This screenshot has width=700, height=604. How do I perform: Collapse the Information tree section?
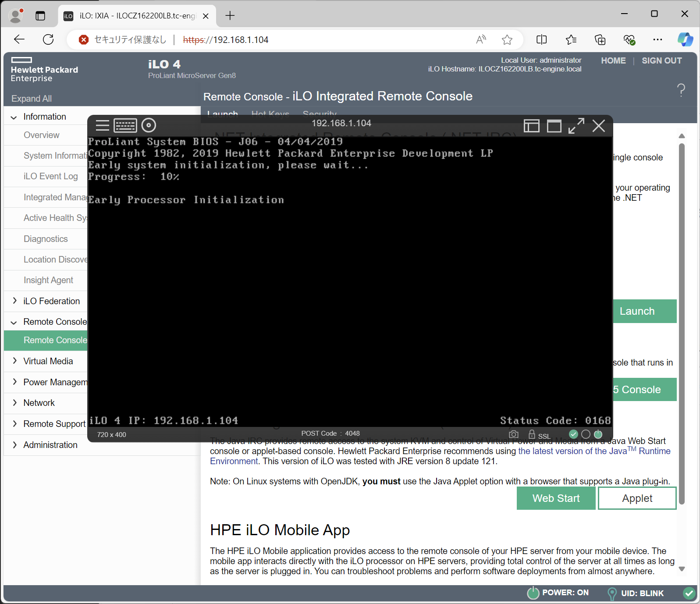pyautogui.click(x=14, y=117)
